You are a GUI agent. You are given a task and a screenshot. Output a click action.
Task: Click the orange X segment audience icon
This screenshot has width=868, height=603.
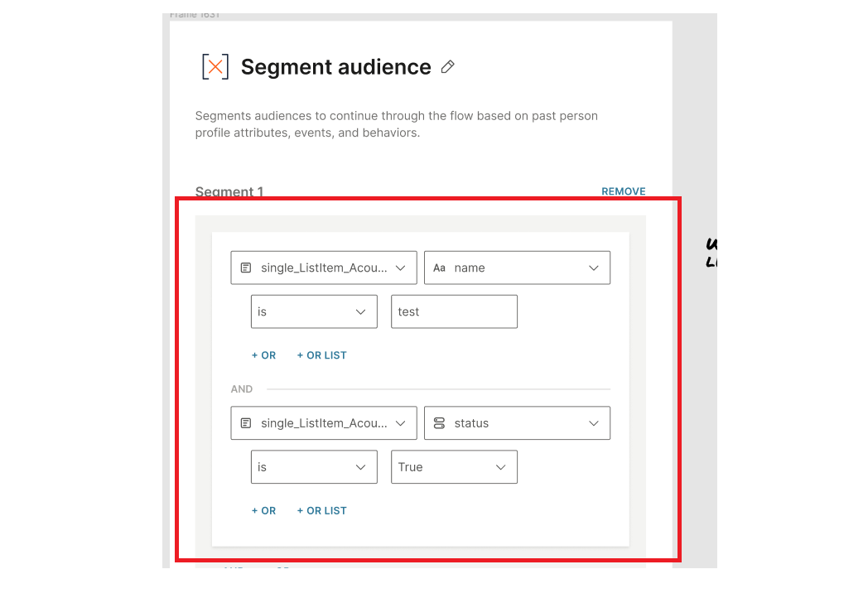point(215,67)
